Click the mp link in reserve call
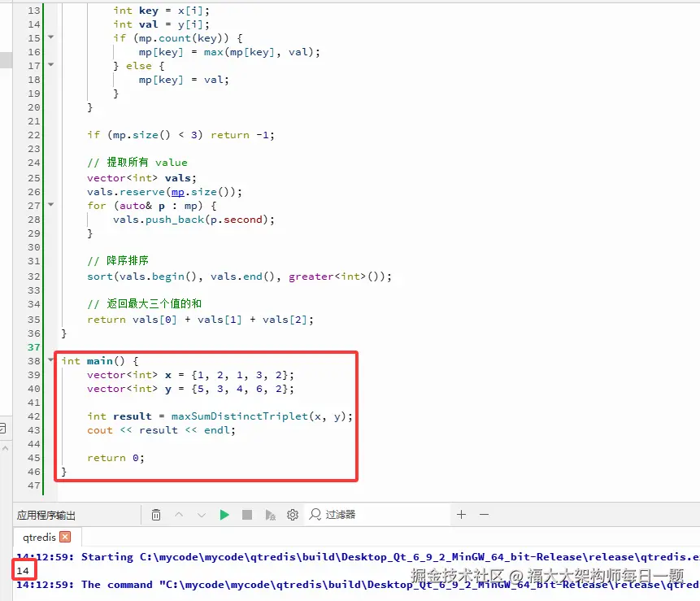Viewport: 700px width, 601px height. tap(178, 192)
